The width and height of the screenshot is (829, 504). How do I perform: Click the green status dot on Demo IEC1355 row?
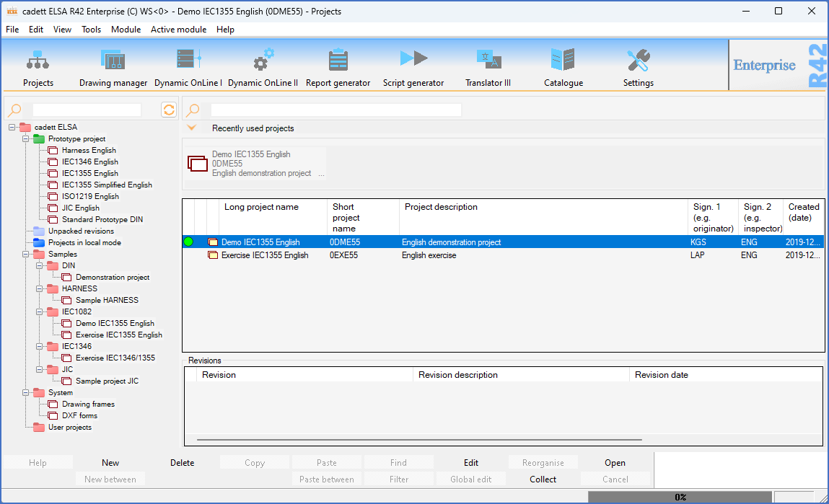point(188,242)
